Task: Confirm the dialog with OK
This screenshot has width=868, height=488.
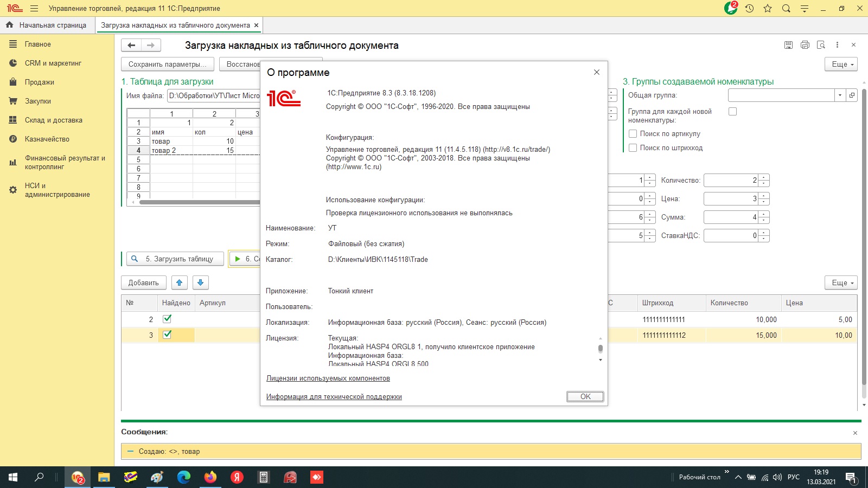Action: click(585, 396)
